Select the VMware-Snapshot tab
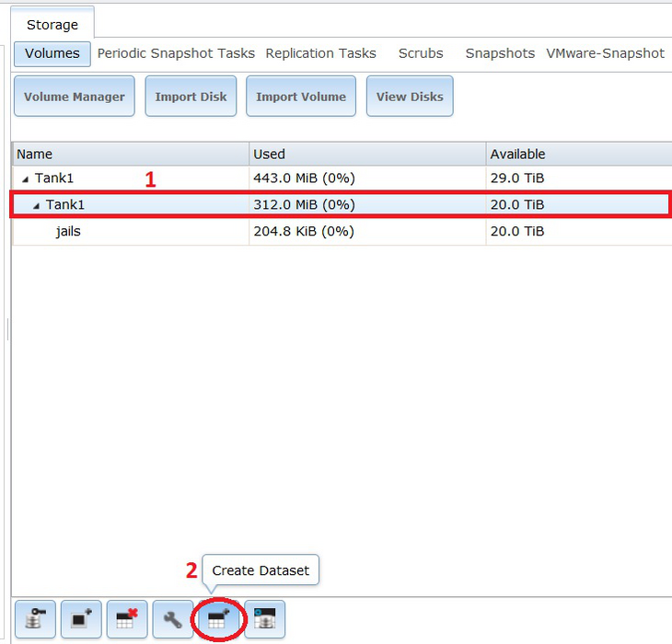This screenshot has height=644, width=672. 605,53
